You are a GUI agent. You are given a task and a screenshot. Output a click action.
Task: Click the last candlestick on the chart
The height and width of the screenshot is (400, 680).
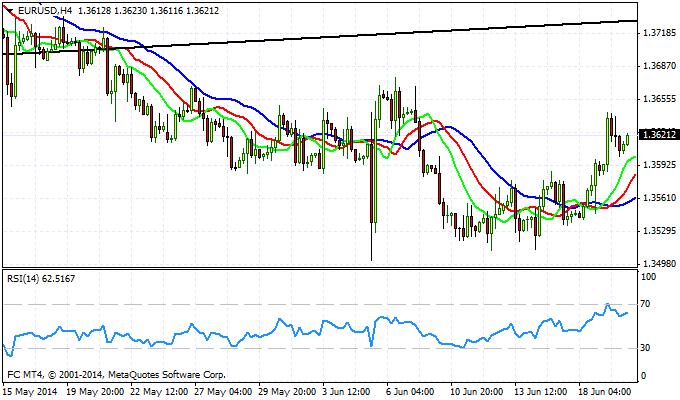[628, 140]
